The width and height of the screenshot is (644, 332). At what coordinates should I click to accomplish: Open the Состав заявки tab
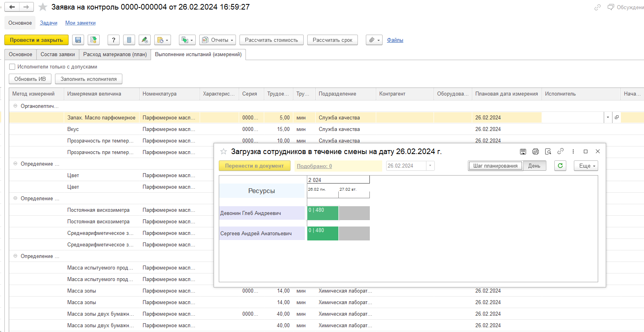(58, 54)
